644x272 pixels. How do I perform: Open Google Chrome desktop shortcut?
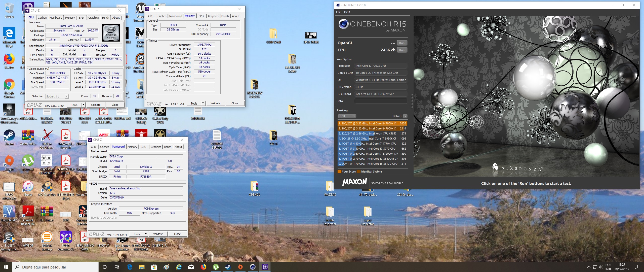pyautogui.click(x=9, y=88)
